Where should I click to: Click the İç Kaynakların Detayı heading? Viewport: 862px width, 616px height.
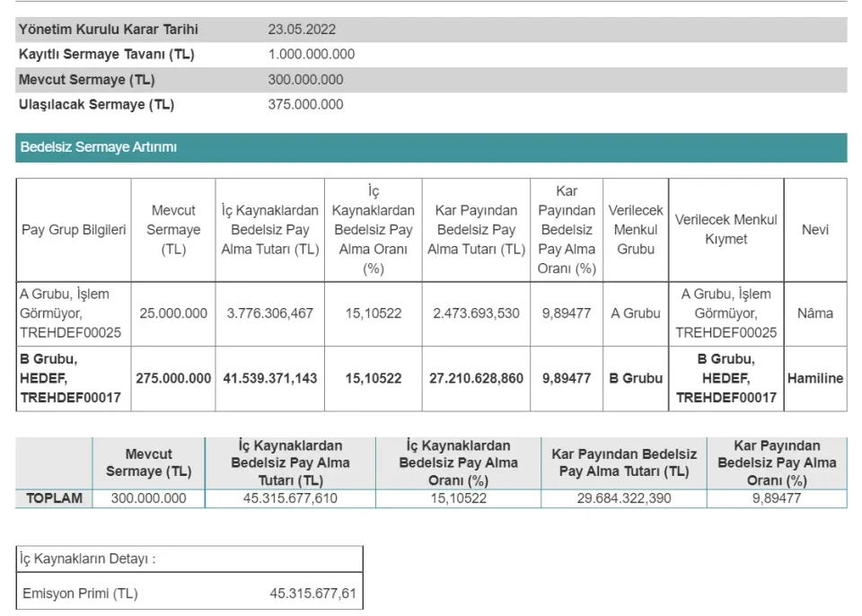tap(88, 559)
